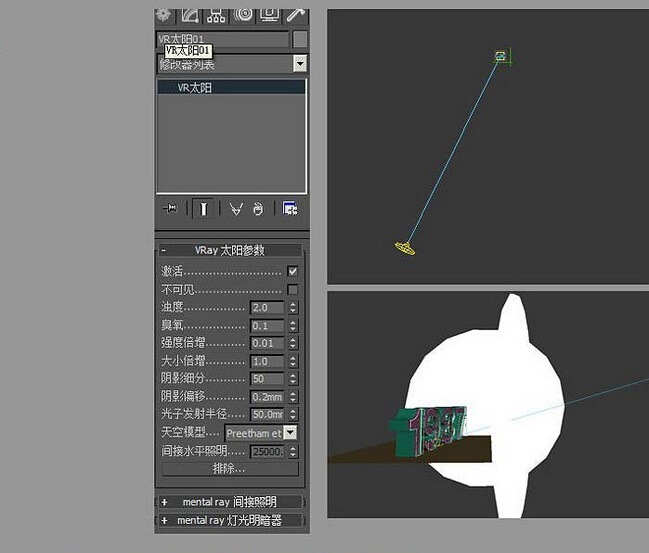Select the sun target in viewport
Viewport: 649px width, 553px height.
point(501,55)
